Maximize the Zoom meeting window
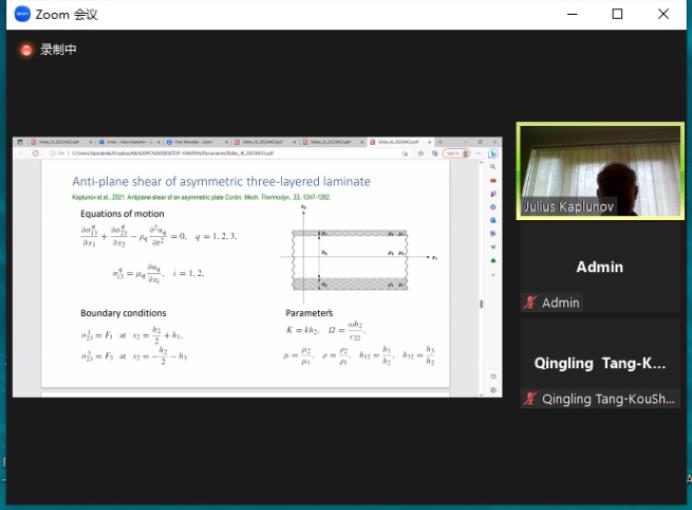 coord(617,14)
